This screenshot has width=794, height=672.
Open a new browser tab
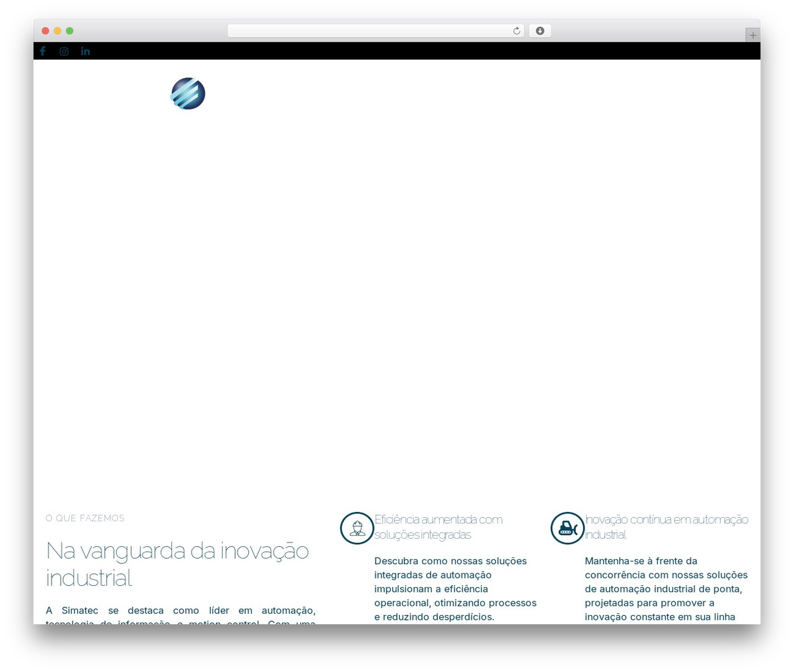tap(752, 35)
